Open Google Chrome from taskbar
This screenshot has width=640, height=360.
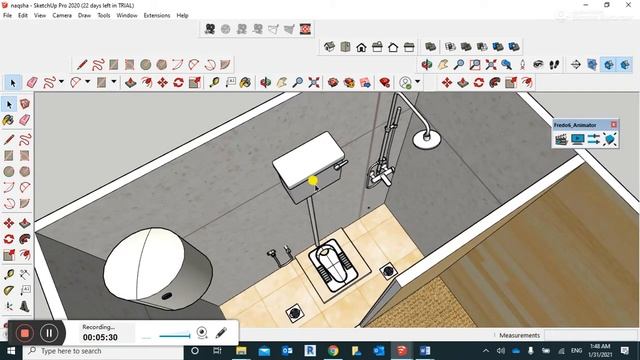[x=333, y=351]
